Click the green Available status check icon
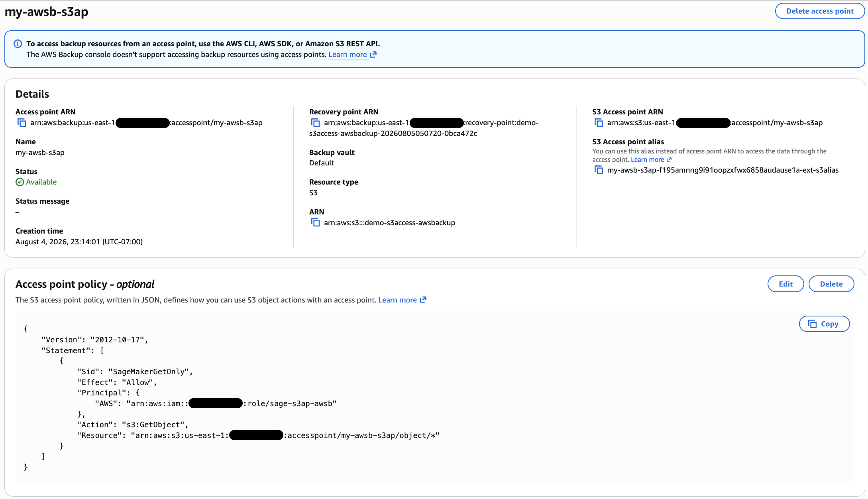 pyautogui.click(x=20, y=182)
